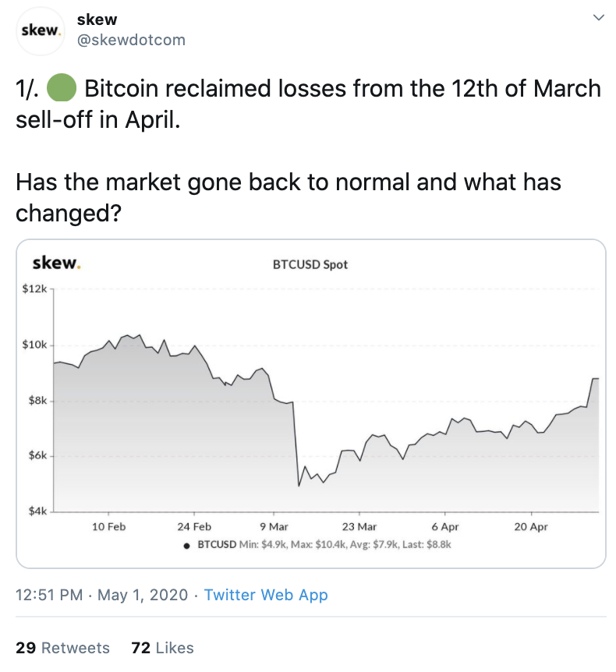Click the 9 Mar date axis label

tap(273, 527)
